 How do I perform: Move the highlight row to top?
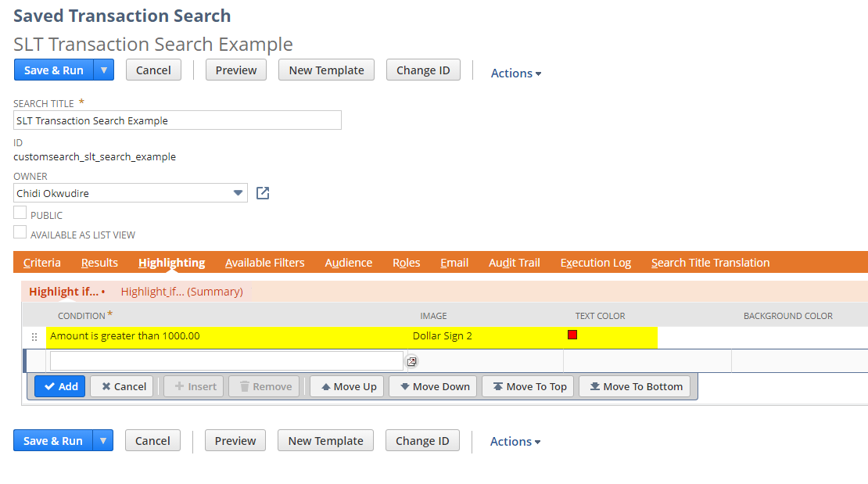point(528,385)
